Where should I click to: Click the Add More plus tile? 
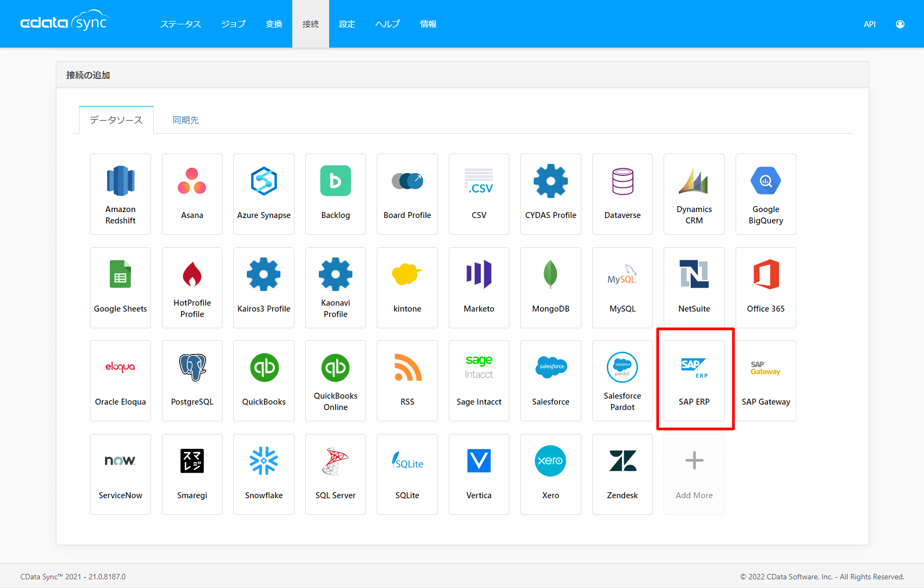(x=694, y=474)
